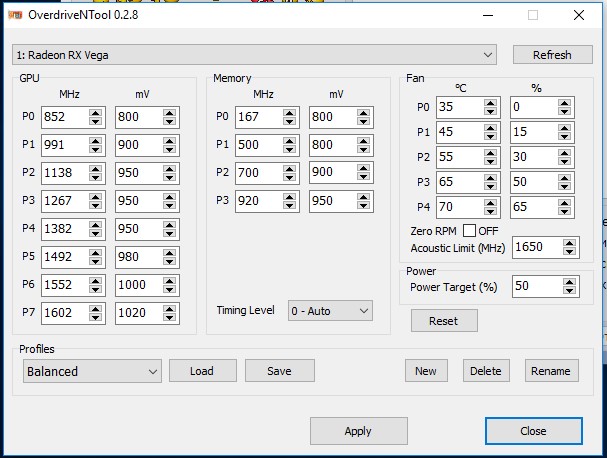Click the OverdriveNTool app icon in title bar
The image size is (607, 458).
point(15,15)
